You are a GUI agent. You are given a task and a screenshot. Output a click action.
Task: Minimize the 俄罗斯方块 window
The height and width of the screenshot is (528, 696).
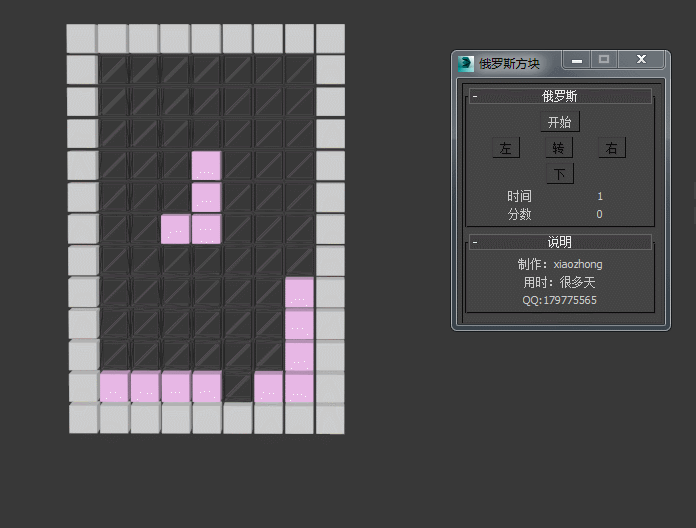(x=577, y=61)
